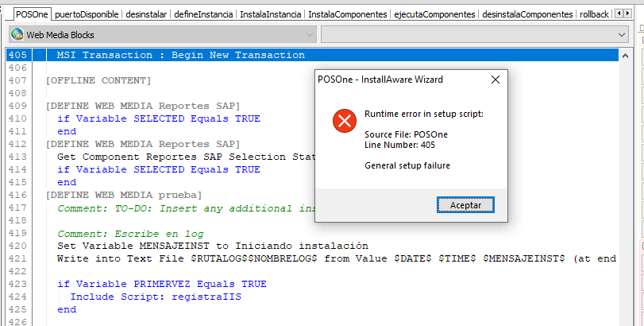Select line 405 MSI Transaction statement
Viewport: 644px width, 326px height.
tap(181, 55)
